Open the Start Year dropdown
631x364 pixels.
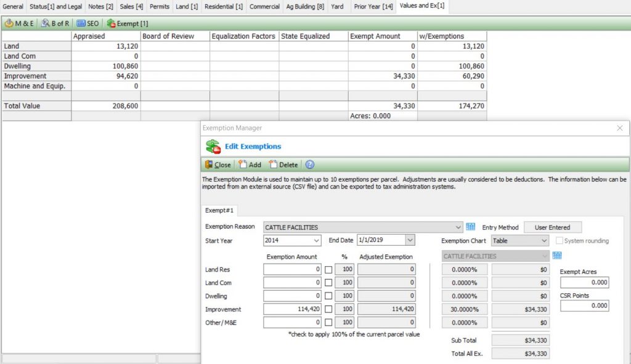[317, 241]
